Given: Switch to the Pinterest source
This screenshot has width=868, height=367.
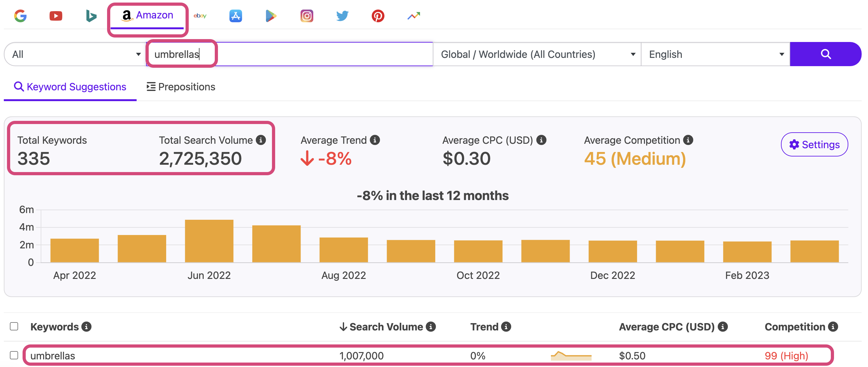Looking at the screenshot, I should (x=378, y=16).
